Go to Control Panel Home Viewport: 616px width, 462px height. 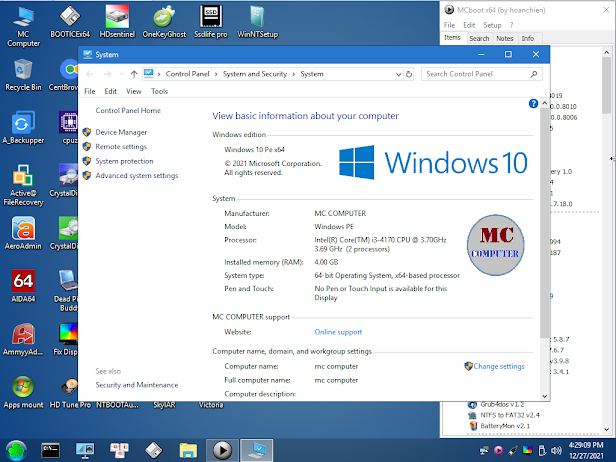(x=128, y=110)
